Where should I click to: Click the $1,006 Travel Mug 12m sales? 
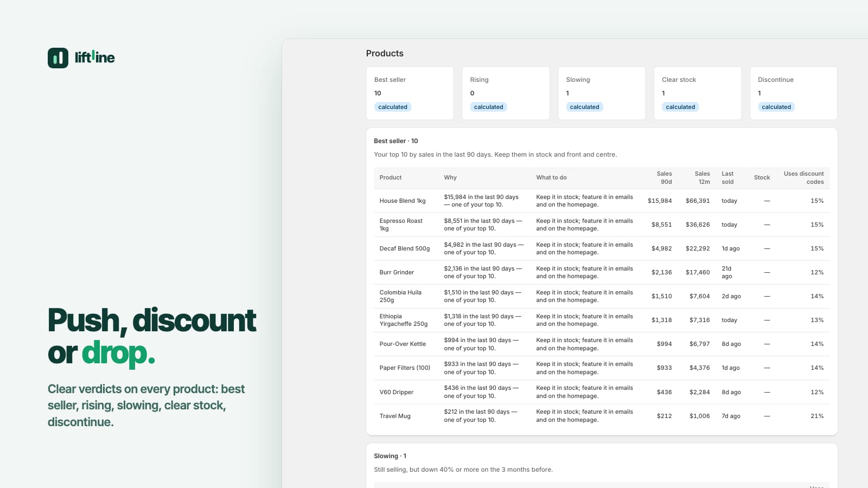point(700,416)
